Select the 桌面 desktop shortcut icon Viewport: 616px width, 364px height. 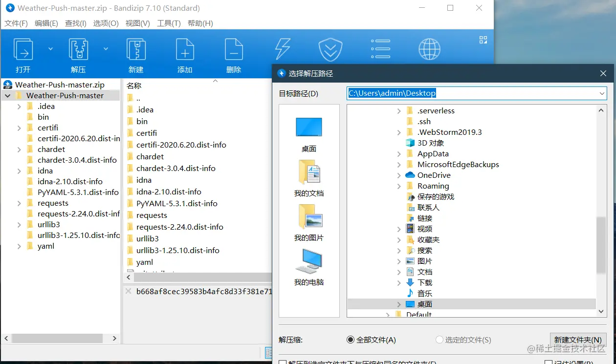click(309, 134)
